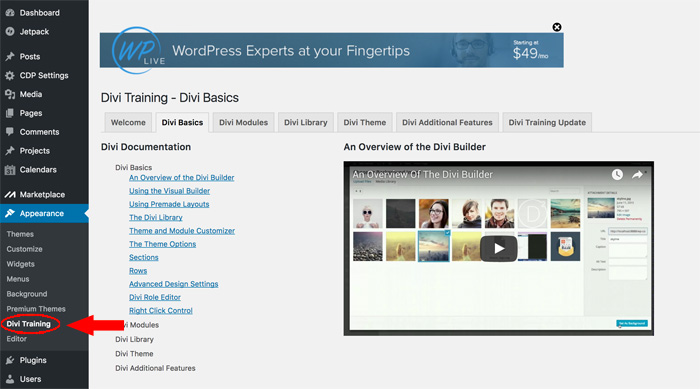Click the Watch Later clock icon on video
Screen dimensions: 700x389
pyautogui.click(x=617, y=175)
